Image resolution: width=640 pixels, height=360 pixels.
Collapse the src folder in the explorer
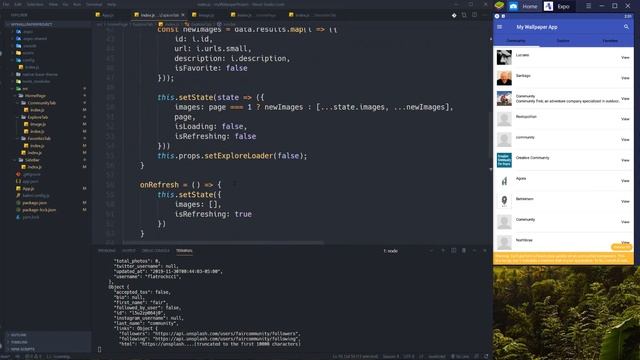coord(25,89)
